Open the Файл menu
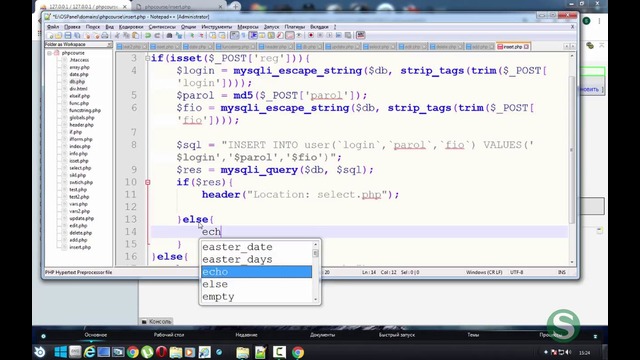The image size is (640, 360). tap(53, 27)
